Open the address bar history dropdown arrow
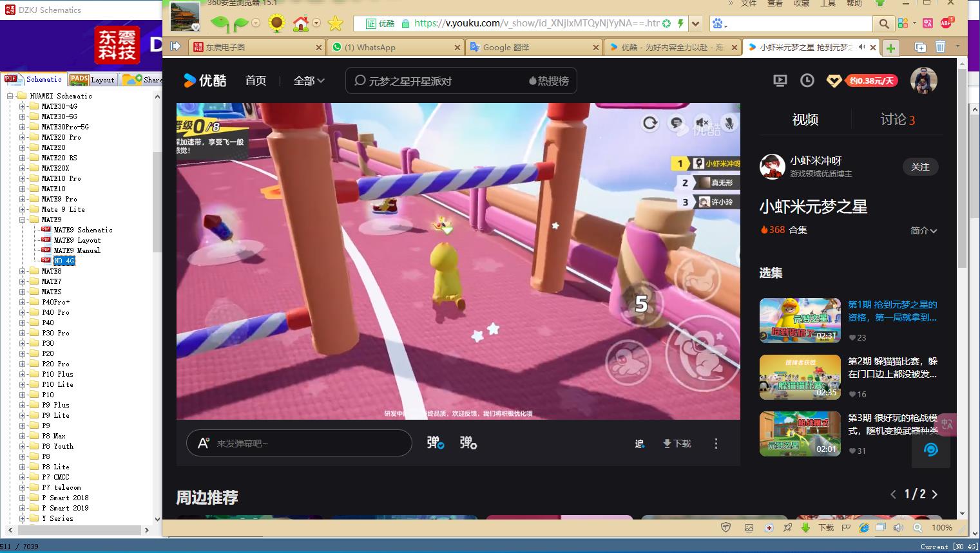Image resolution: width=980 pixels, height=553 pixels. (695, 24)
